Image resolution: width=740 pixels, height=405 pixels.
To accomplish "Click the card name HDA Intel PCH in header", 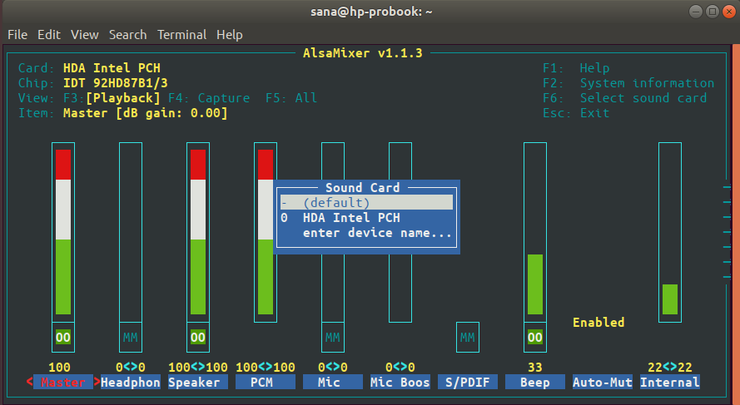I will tap(112, 68).
